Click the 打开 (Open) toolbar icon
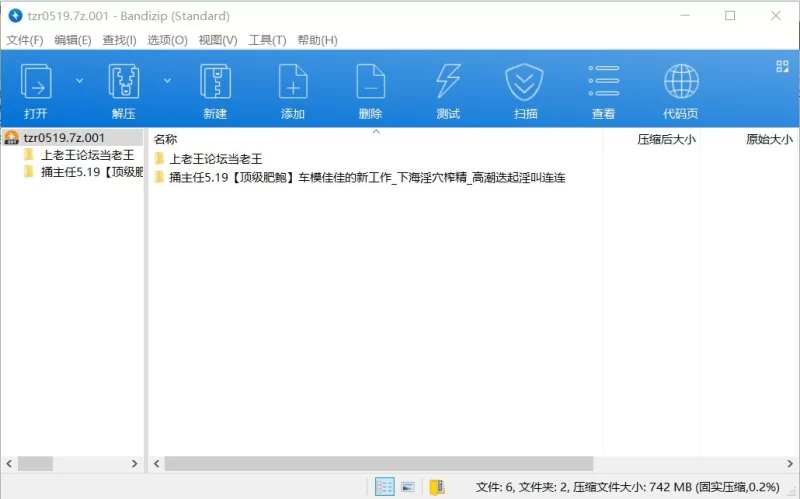The image size is (800, 499). coord(36,82)
